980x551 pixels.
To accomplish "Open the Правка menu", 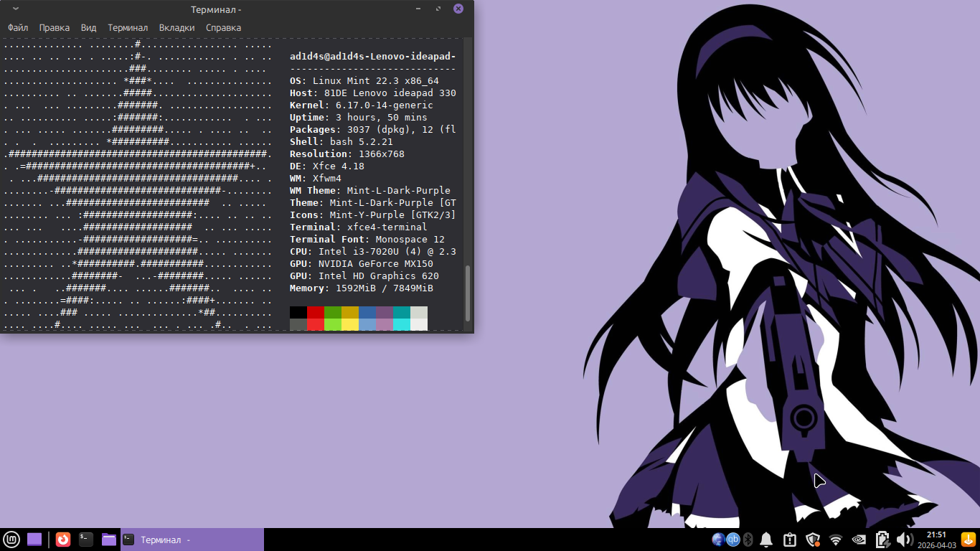I will [55, 28].
